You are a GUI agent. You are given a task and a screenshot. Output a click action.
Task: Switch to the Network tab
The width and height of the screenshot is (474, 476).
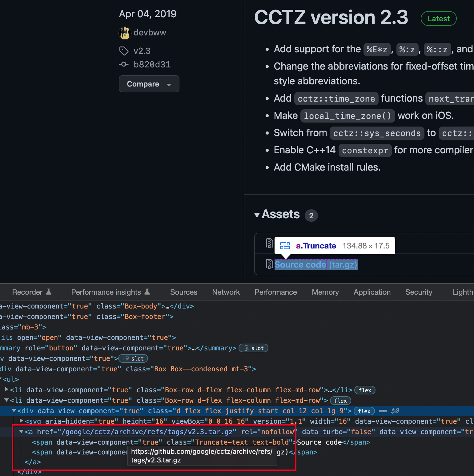226,292
